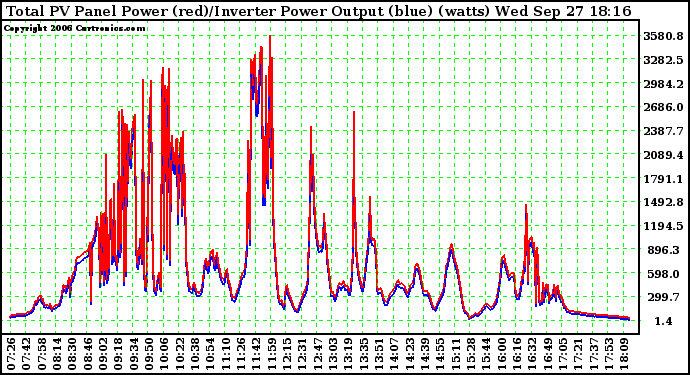Select the 18:09 time marker
The width and height of the screenshot is (690, 375).
tap(624, 354)
